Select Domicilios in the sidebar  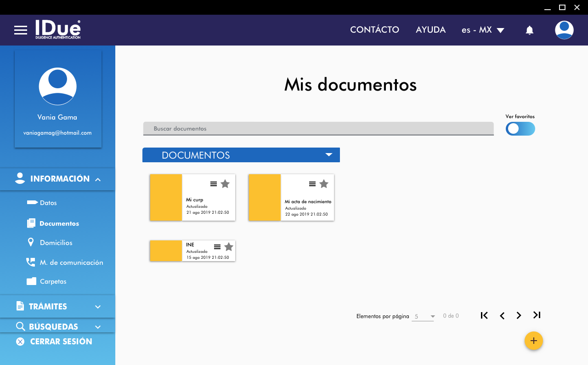tap(56, 243)
